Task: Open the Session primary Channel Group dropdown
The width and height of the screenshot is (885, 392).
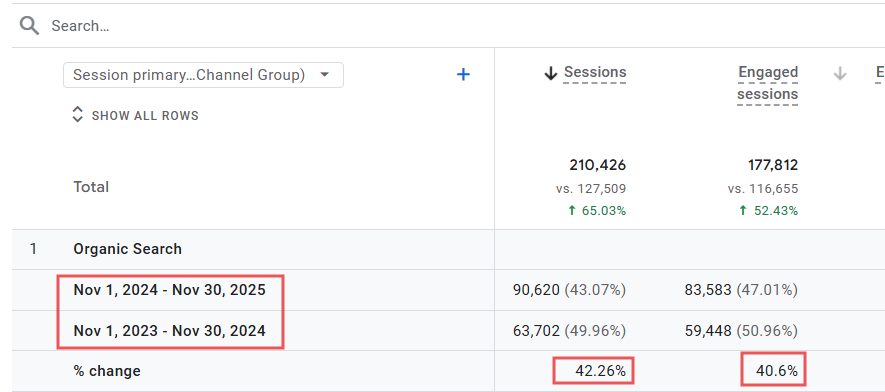Action: coord(203,75)
